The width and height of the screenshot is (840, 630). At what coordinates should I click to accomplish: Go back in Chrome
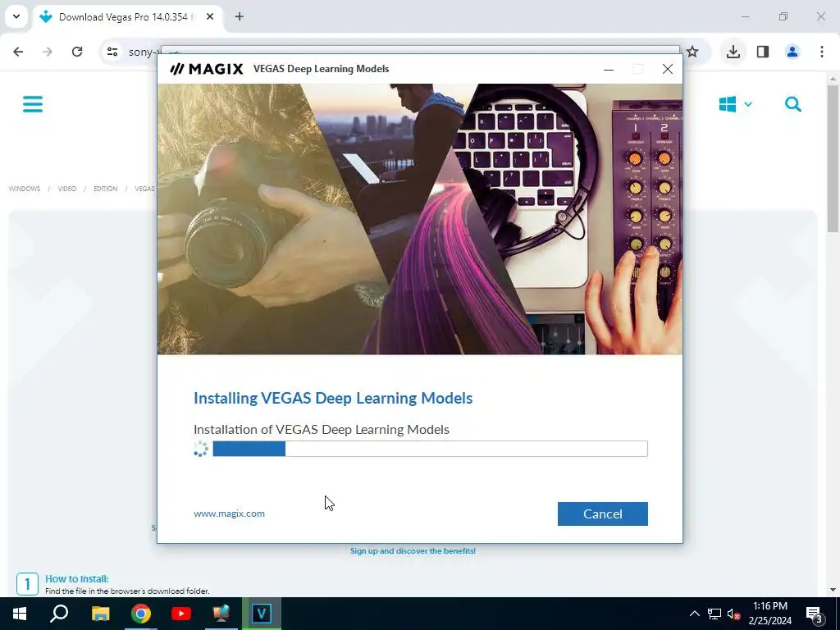point(18,52)
